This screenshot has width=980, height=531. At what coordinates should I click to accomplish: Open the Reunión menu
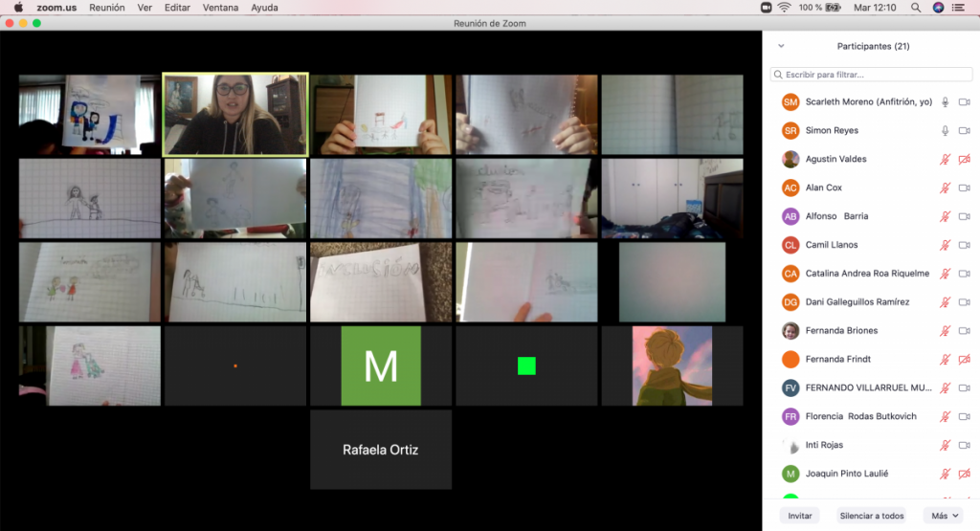106,8
